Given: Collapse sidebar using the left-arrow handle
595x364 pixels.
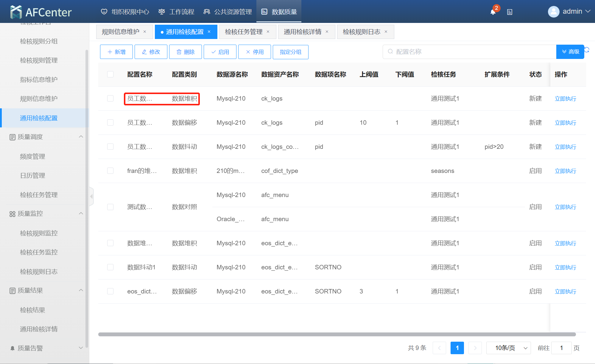Looking at the screenshot, I should [91, 196].
